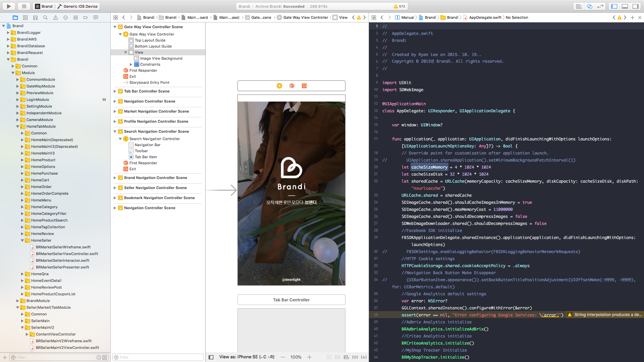Toggle the document outline panel
The image size is (644, 362).
(x=211, y=357)
